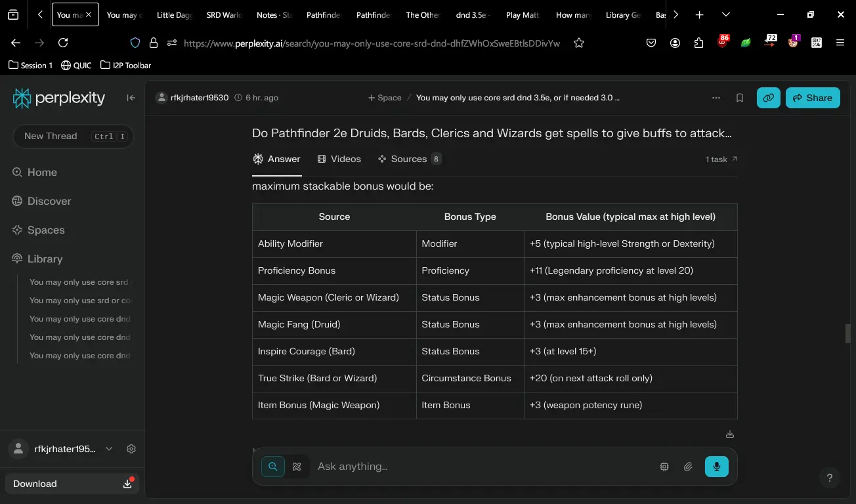856x504 pixels.
Task: Open the help question mark button
Action: click(830, 478)
